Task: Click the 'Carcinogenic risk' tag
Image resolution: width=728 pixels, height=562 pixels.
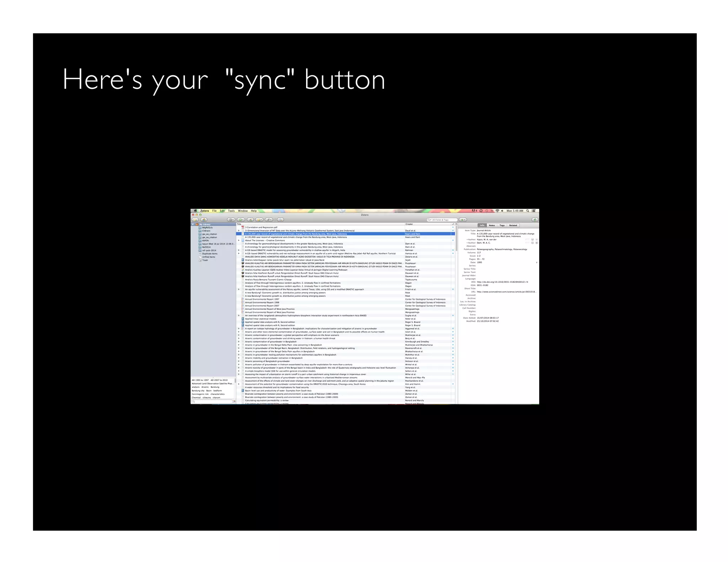Action: (x=200, y=394)
